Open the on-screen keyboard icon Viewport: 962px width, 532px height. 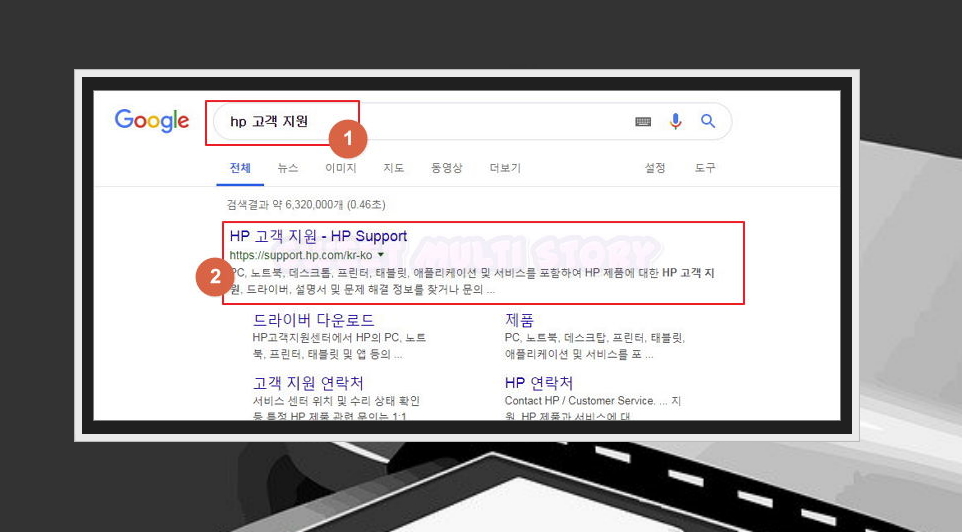click(x=643, y=121)
